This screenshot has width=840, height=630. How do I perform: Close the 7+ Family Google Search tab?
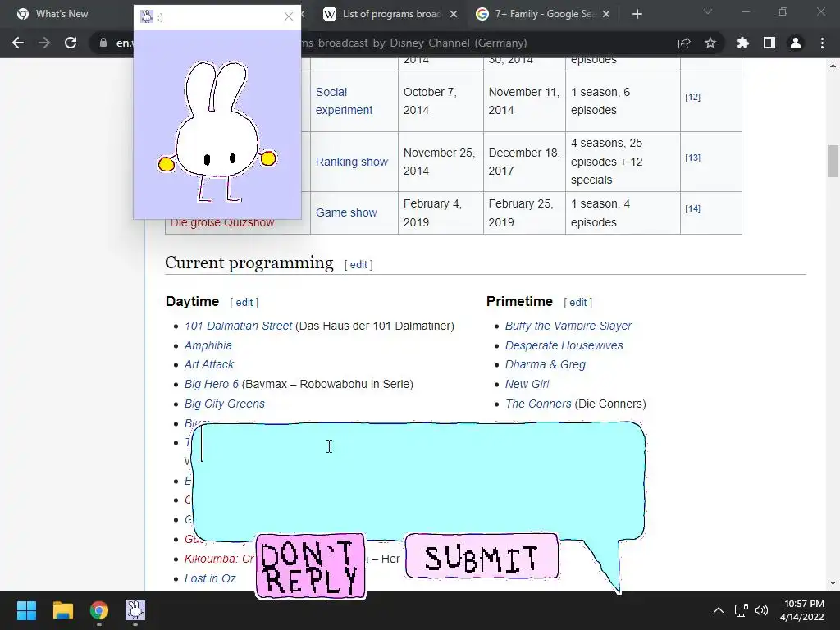pyautogui.click(x=606, y=14)
